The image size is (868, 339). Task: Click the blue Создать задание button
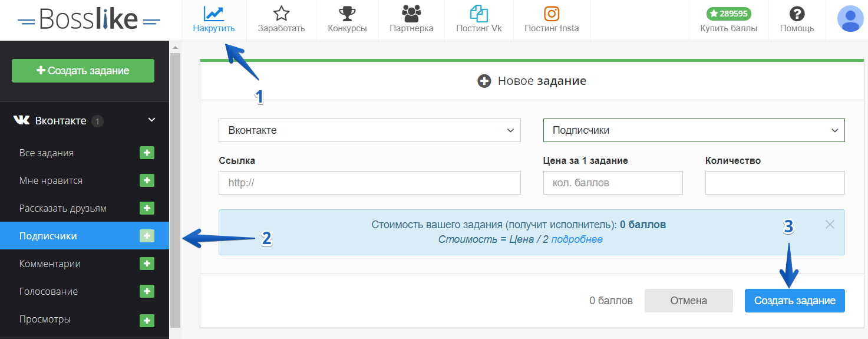pos(795,301)
